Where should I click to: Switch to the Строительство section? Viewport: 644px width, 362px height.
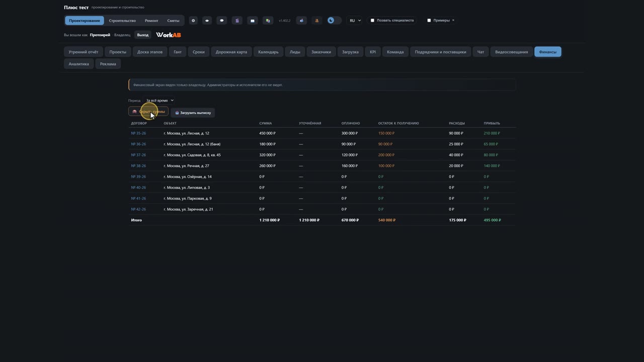[x=122, y=21]
